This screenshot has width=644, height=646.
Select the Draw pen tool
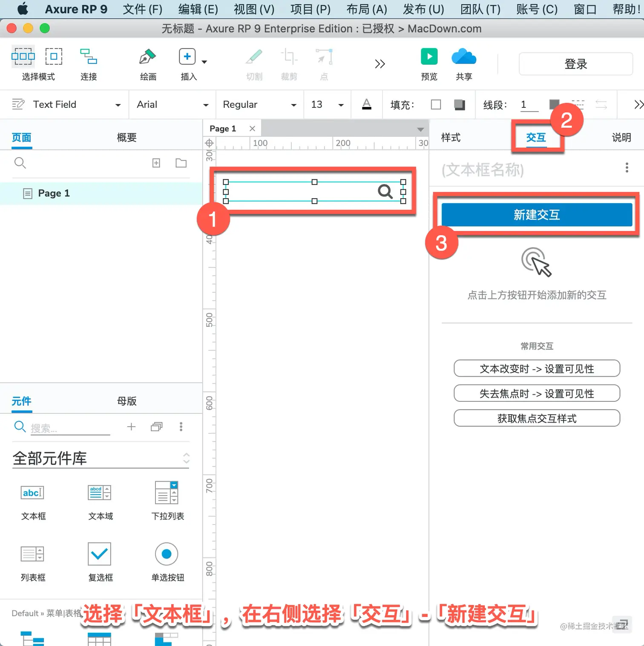point(147,57)
